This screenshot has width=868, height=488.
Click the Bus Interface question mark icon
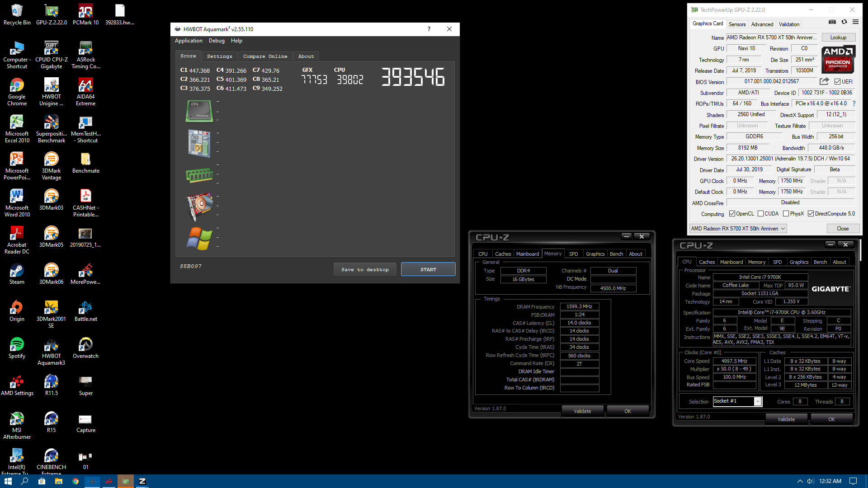(x=854, y=103)
